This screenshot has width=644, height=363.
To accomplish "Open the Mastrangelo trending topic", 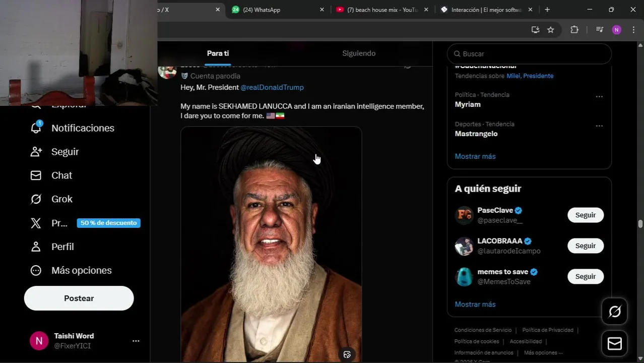I will pyautogui.click(x=476, y=134).
